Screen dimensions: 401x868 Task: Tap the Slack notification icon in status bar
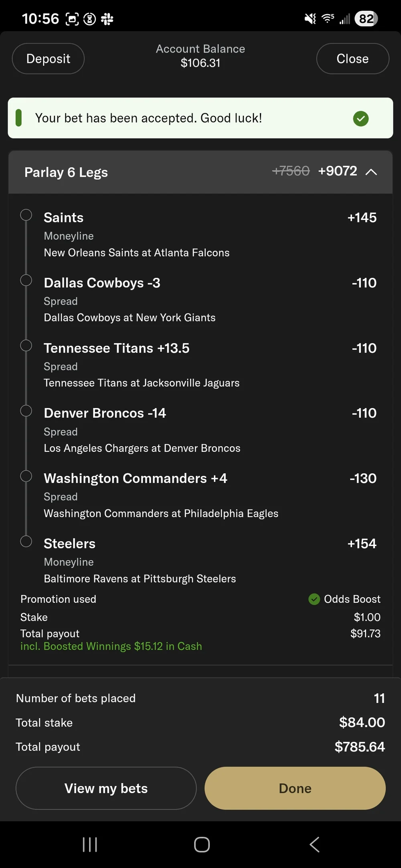107,19
